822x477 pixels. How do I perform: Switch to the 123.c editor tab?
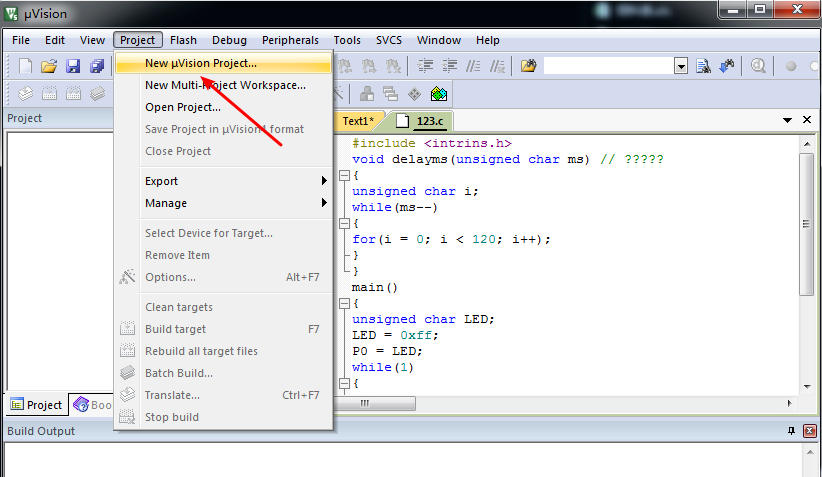click(x=421, y=121)
